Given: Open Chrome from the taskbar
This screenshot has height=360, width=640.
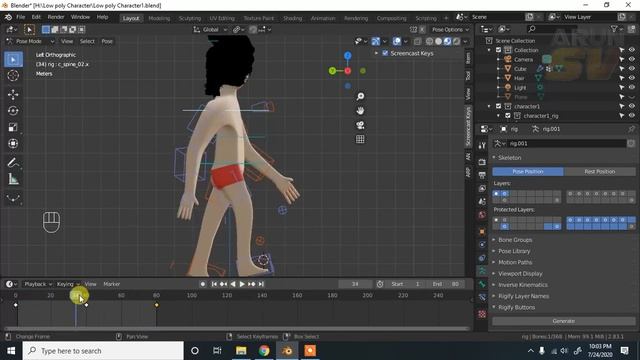Looking at the screenshot, I should (x=264, y=351).
